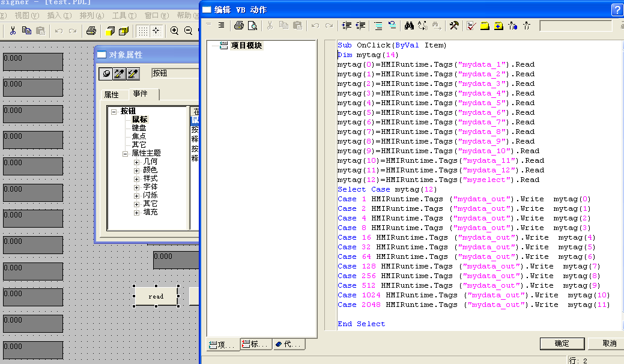Click the copy icon in VB editor toolbar
Screen dimensions: 624x364
[x=283, y=25]
